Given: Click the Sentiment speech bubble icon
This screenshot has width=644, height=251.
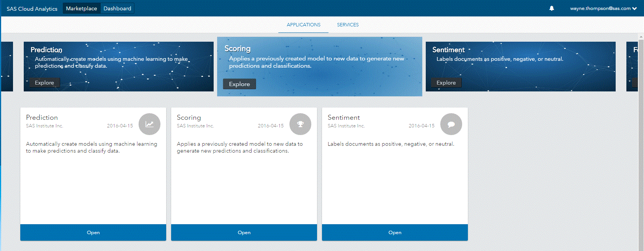Looking at the screenshot, I should click(x=451, y=124).
